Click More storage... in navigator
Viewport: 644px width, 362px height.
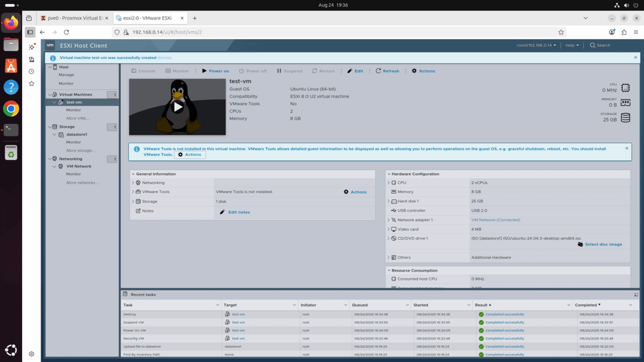pos(80,150)
